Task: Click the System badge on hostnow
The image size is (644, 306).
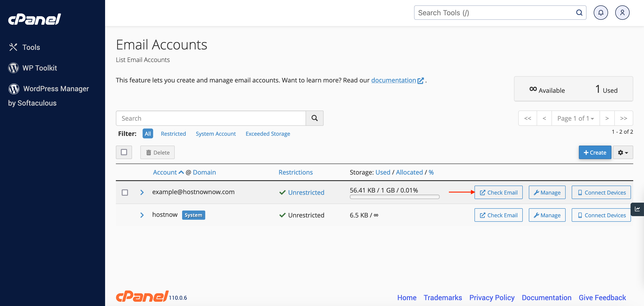Action: click(193, 215)
